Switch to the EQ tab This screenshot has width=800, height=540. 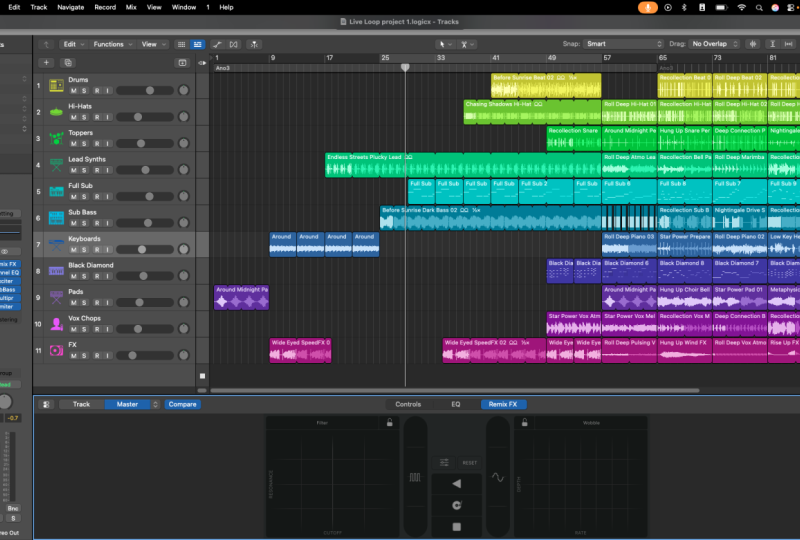(456, 404)
